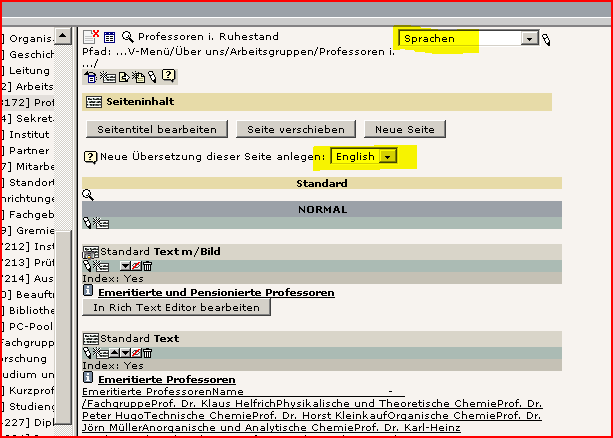Click the new content icon in the NORMAL column
This screenshot has width=613, height=438.
pos(102,224)
